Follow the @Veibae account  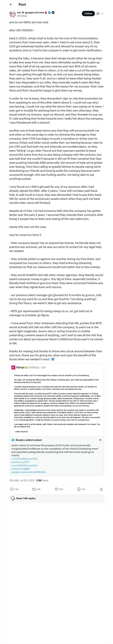(x=88, y=14)
